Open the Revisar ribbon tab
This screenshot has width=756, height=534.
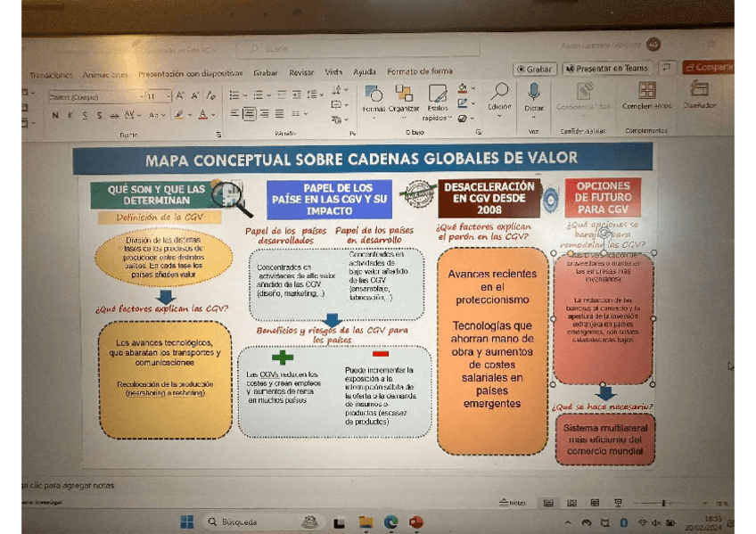coord(301,72)
